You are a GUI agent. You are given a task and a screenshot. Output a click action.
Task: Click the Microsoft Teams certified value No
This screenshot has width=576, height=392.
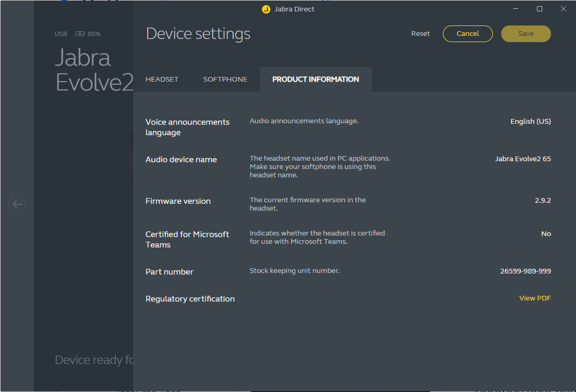point(546,233)
